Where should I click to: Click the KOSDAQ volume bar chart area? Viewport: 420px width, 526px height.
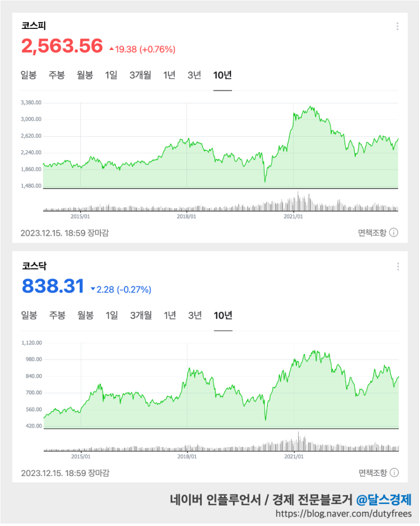(221, 442)
